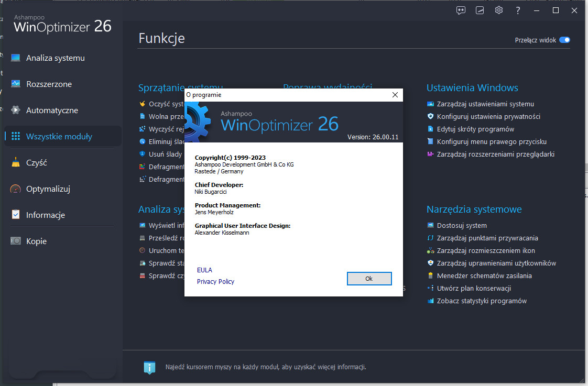Screen dimensions: 588x386
Task: Open Menedżer schematów zasilania
Action: tap(484, 276)
